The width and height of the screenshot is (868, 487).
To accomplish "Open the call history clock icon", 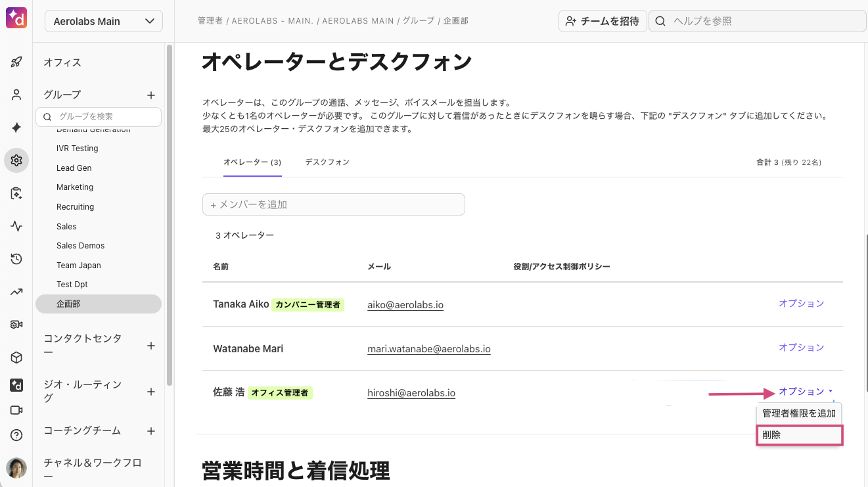I will pyautogui.click(x=16, y=259).
